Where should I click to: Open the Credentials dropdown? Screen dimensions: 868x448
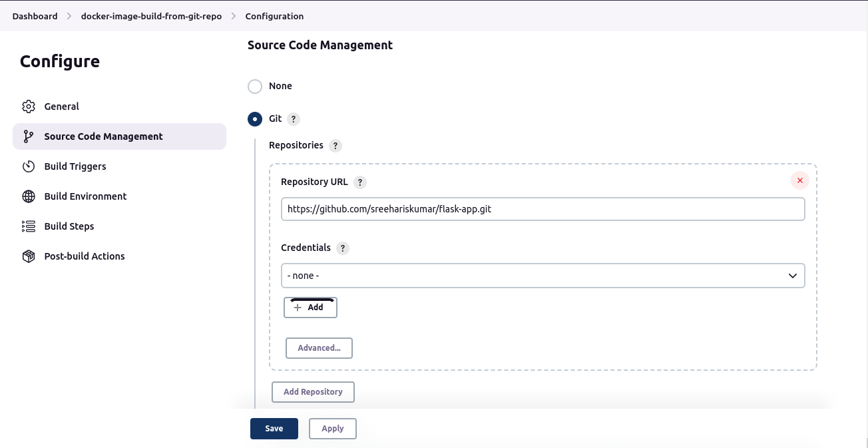click(542, 275)
